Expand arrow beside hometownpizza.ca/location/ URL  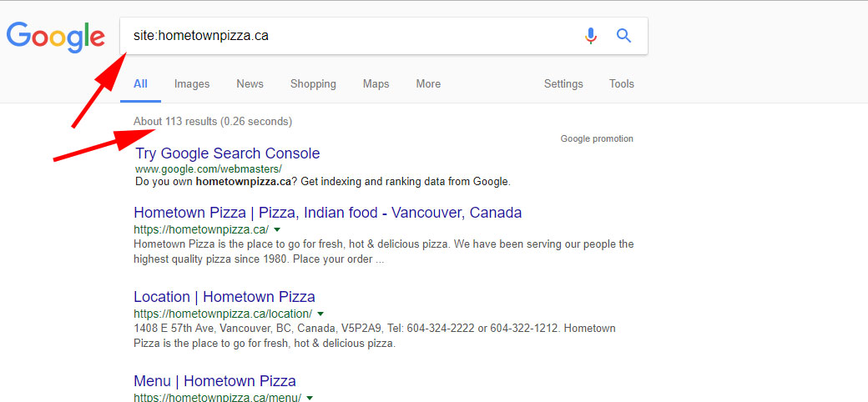click(320, 314)
